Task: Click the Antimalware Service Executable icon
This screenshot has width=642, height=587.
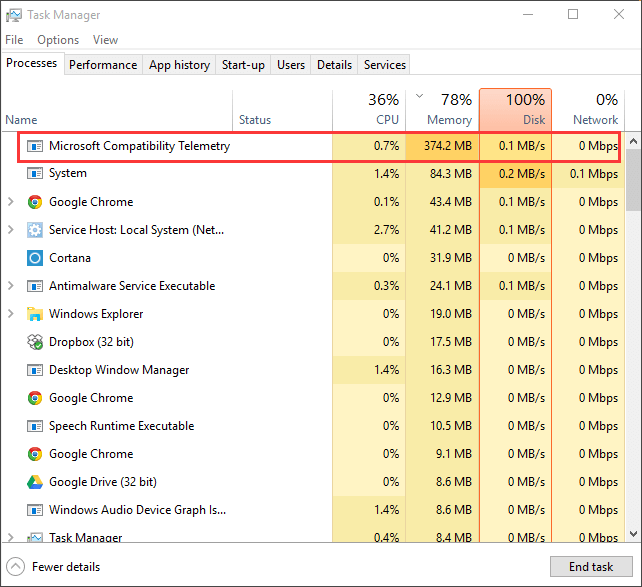Action: coord(34,286)
